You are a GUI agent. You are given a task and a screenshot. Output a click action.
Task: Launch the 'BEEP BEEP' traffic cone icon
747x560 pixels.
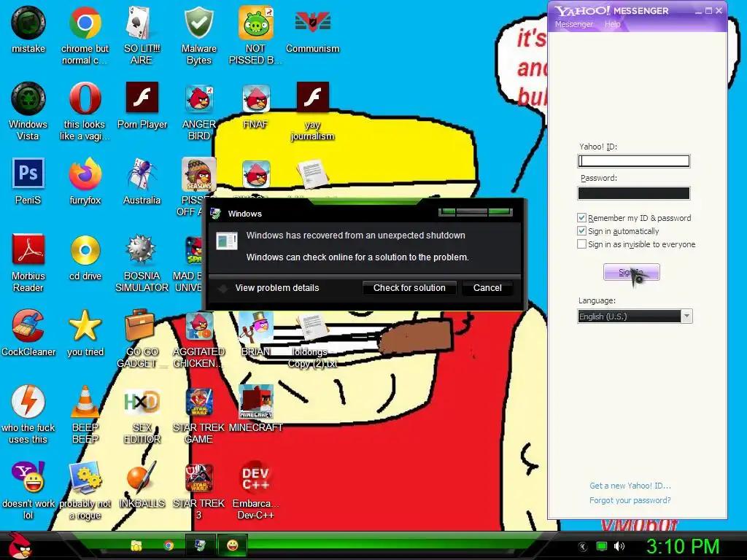click(x=85, y=402)
